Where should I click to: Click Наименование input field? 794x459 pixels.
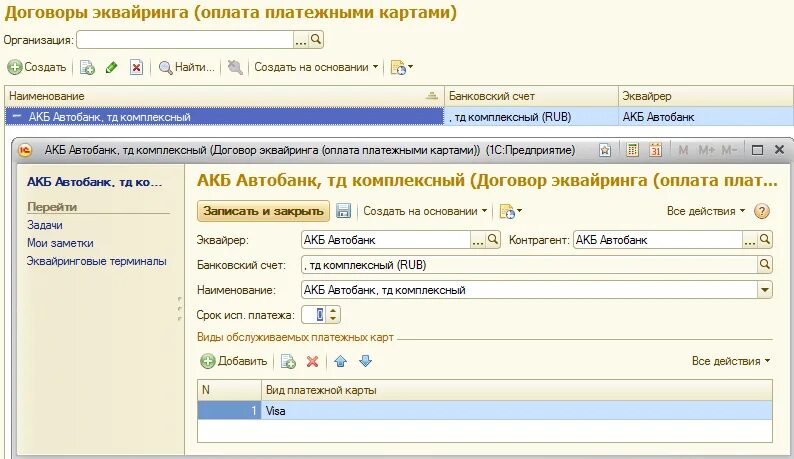pos(529,290)
